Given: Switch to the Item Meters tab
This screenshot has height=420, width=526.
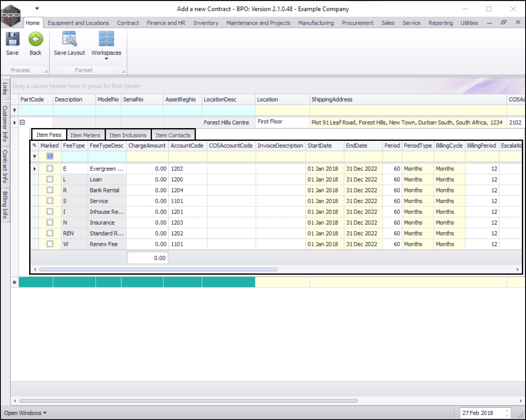Looking at the screenshot, I should pos(85,135).
